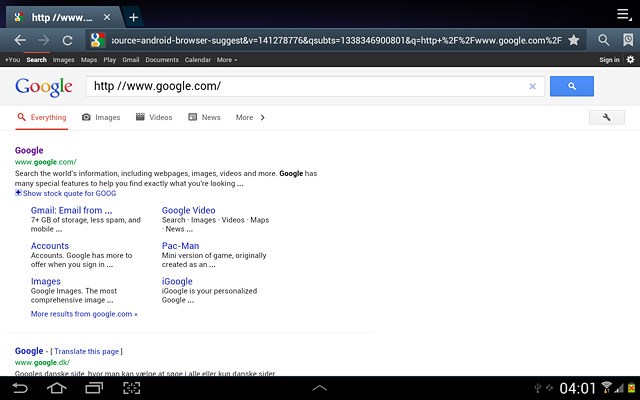This screenshot has width=640, height=400.
Task: Switch to the Images results tab
Action: coord(101,118)
